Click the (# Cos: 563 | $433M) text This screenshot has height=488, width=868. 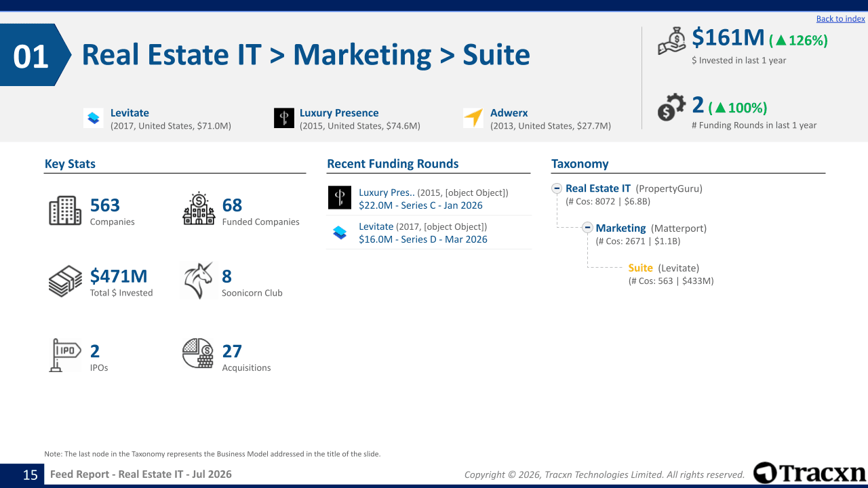click(x=671, y=281)
